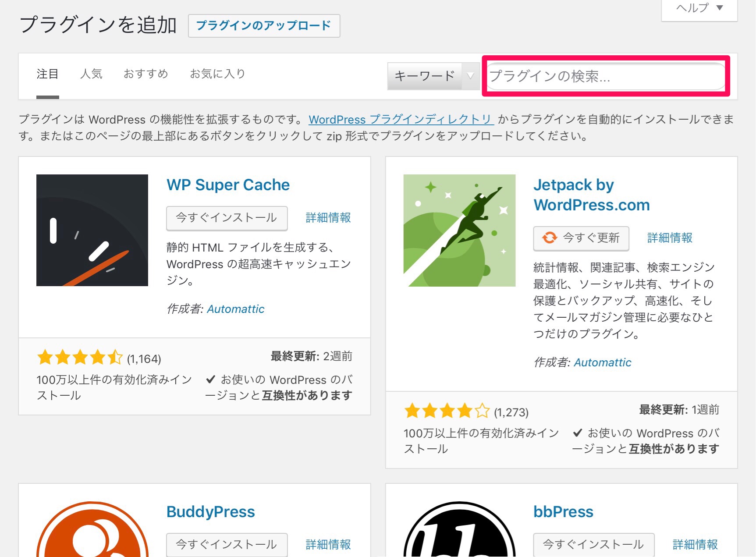This screenshot has width=756, height=557.
Task: Focus the プラグインの検索 input field
Action: tap(606, 76)
